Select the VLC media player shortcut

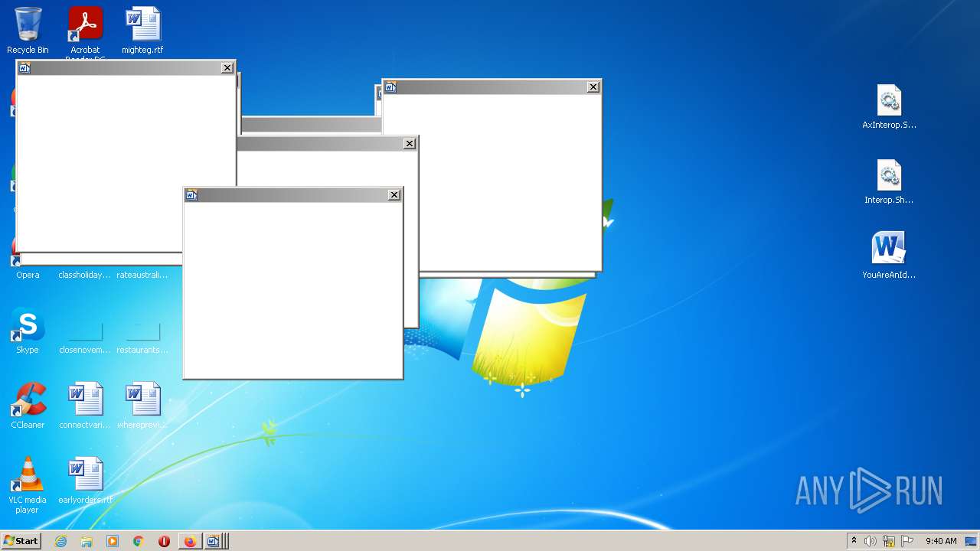point(28,484)
